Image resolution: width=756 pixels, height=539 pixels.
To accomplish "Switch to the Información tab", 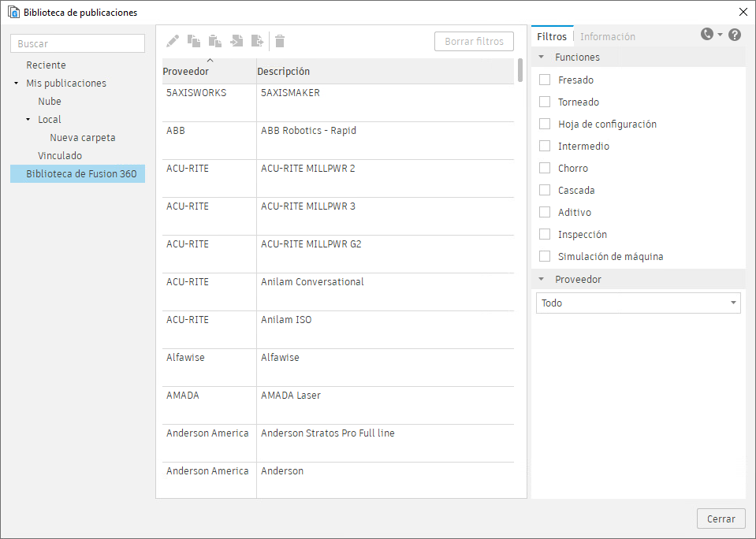I will 608,36.
